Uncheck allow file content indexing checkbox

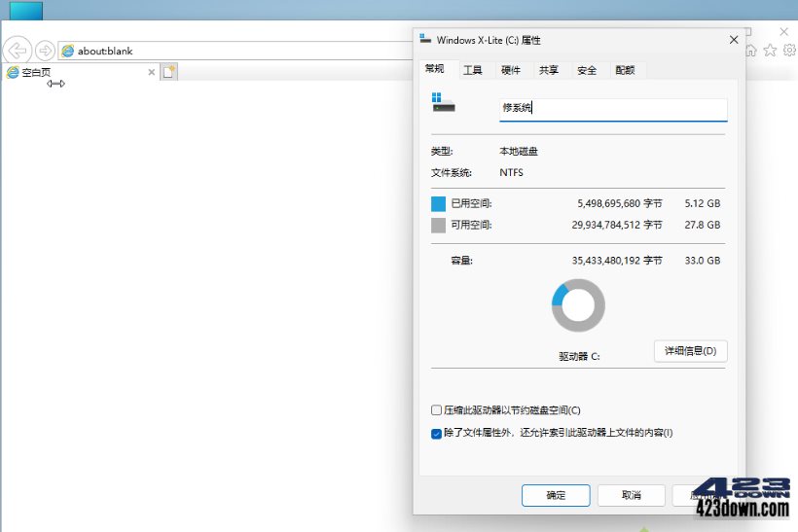(x=436, y=434)
